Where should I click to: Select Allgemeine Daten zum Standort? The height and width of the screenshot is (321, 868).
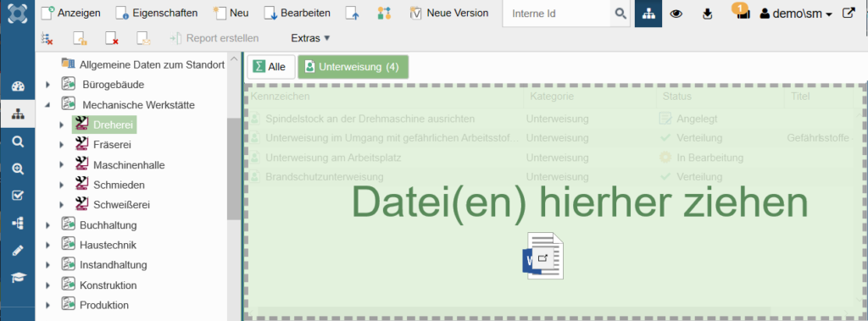pyautogui.click(x=152, y=64)
